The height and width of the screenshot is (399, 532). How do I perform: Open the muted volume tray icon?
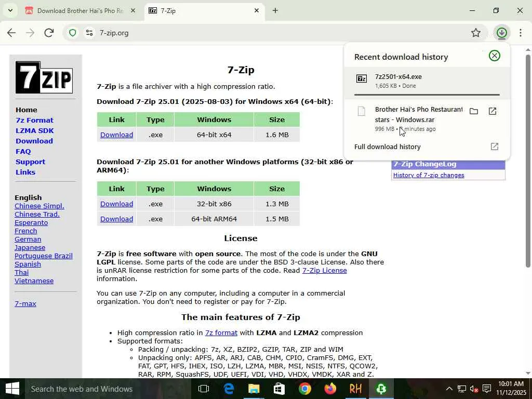474,389
